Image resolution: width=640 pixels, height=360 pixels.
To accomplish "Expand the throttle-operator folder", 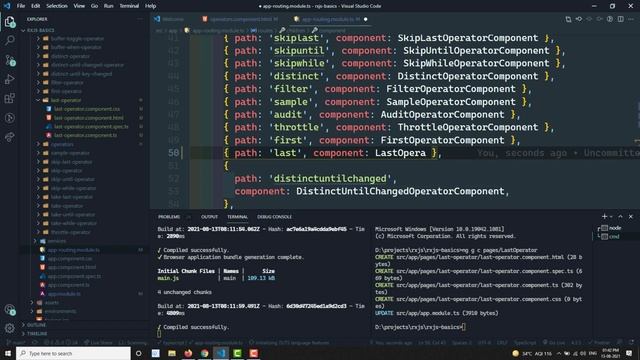I will 70,232.
